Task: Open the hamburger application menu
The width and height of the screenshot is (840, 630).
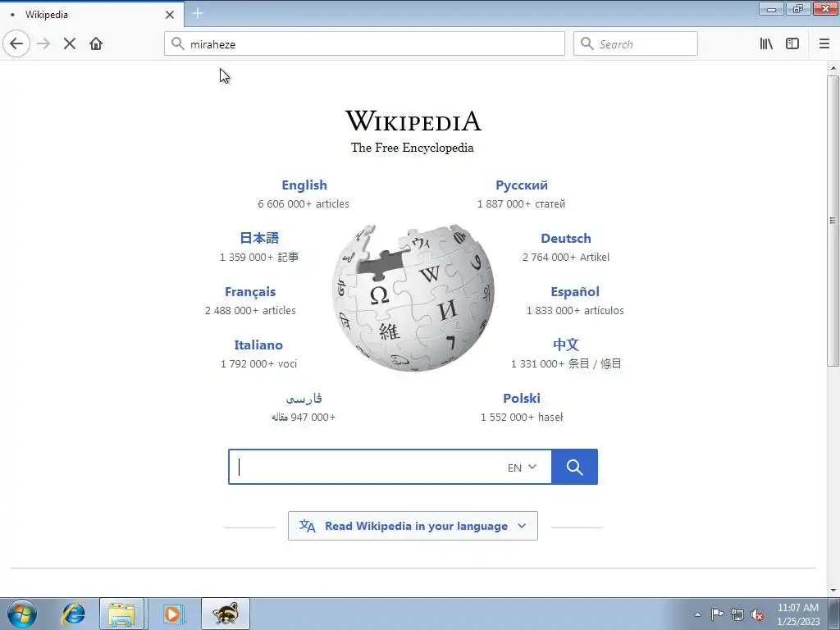Action: tap(824, 43)
